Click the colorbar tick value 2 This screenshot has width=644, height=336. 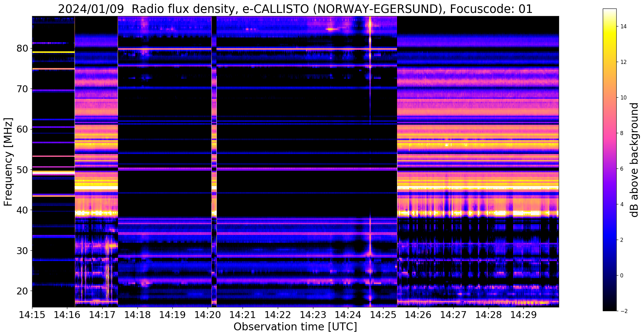pos(621,240)
